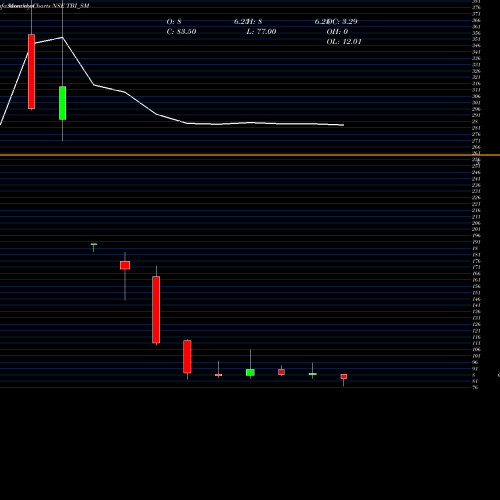Click the tall red candle under the title

coord(31,71)
